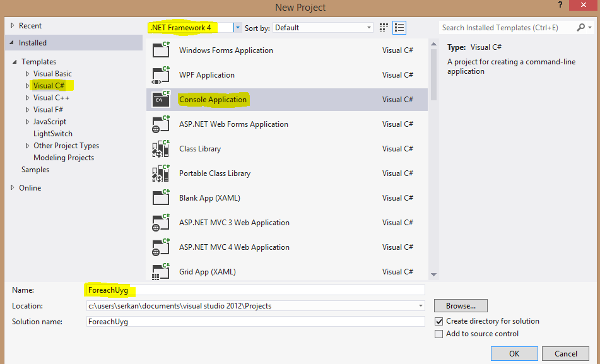Open the .NET Framework version dropdown
This screenshot has height=364, width=600.
coord(238,28)
